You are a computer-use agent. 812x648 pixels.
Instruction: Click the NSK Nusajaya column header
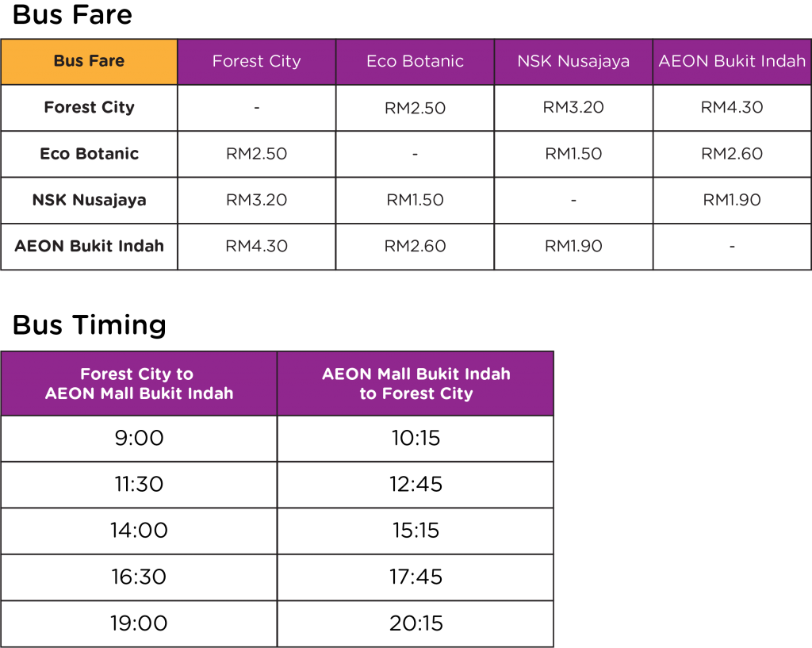click(573, 62)
